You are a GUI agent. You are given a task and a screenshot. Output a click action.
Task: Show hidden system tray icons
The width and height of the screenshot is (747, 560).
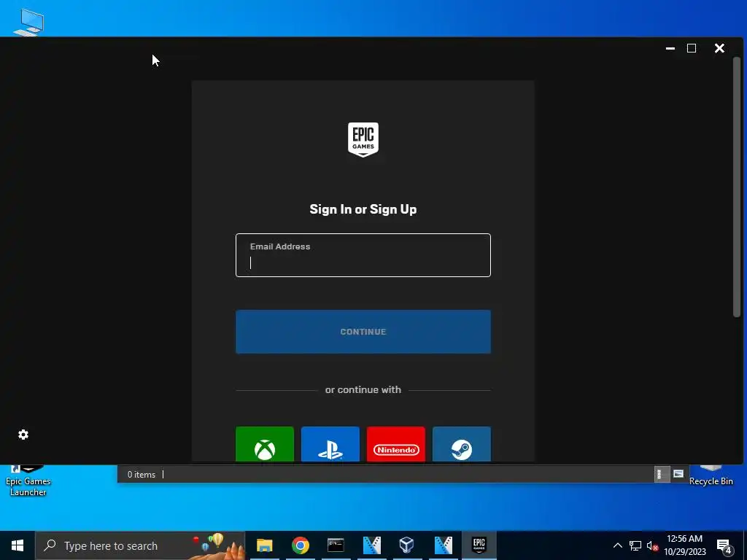[617, 545]
